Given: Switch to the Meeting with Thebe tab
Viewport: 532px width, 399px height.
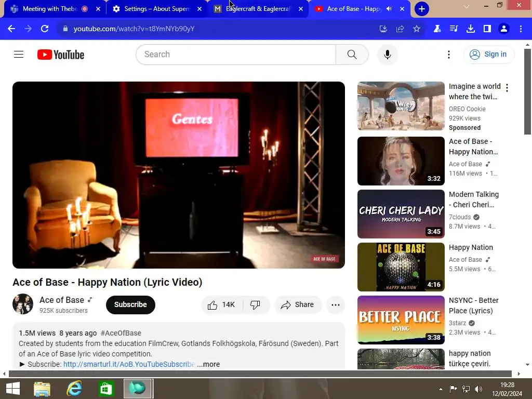Looking at the screenshot, I should (49, 9).
